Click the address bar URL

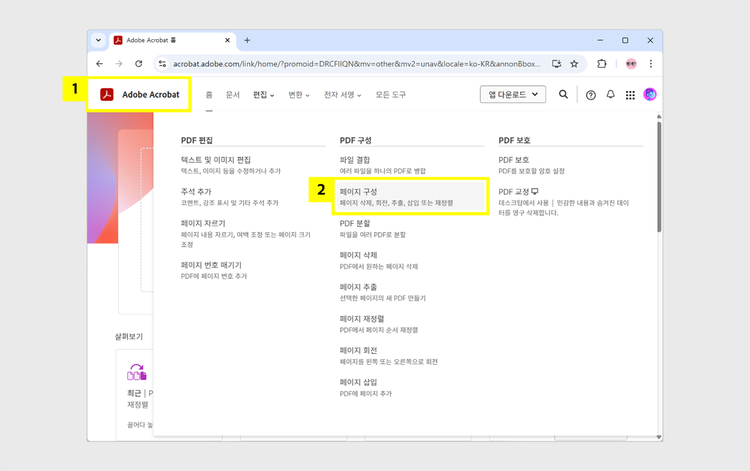tap(357, 64)
